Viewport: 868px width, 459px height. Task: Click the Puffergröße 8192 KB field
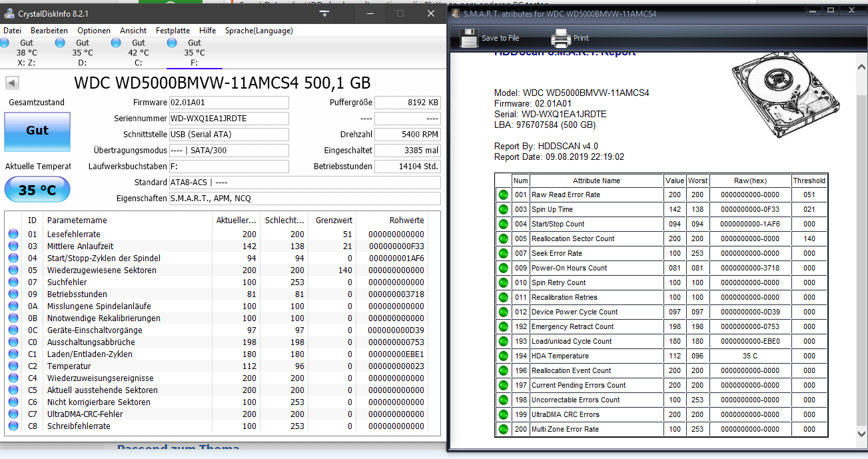(x=407, y=103)
